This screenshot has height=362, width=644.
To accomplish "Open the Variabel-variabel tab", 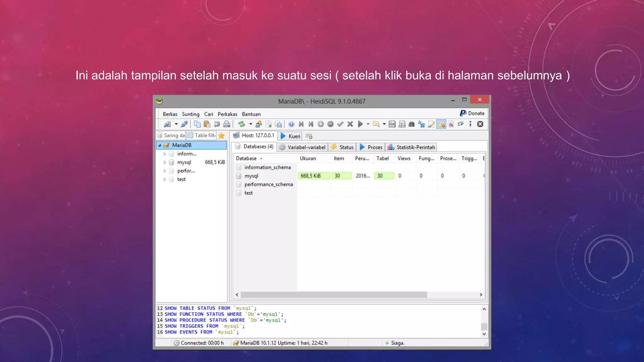I will pyautogui.click(x=303, y=147).
